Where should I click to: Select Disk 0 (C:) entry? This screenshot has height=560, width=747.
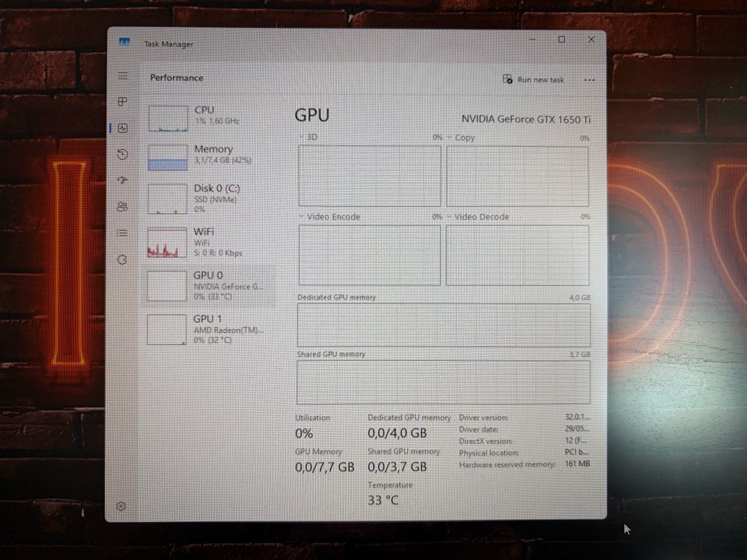point(209,199)
